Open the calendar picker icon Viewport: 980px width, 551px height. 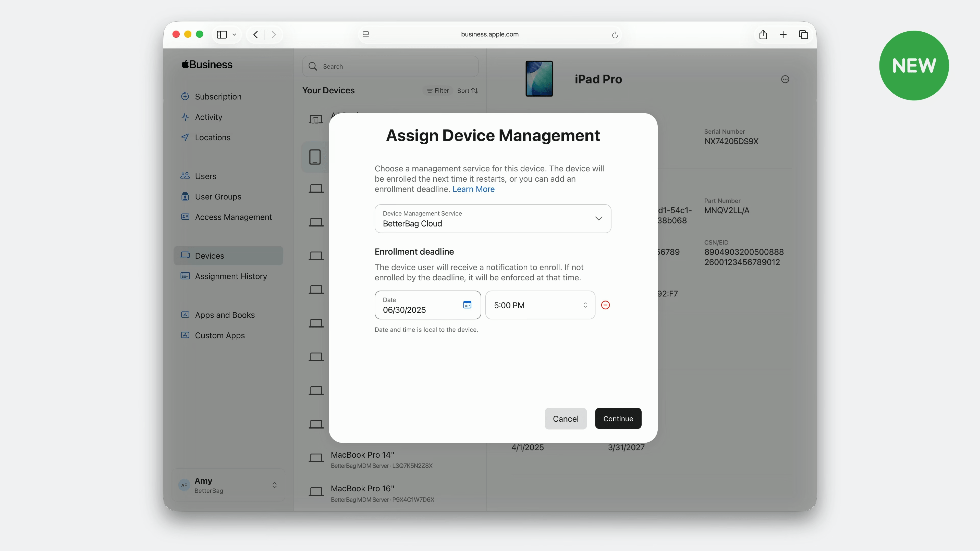(x=467, y=305)
